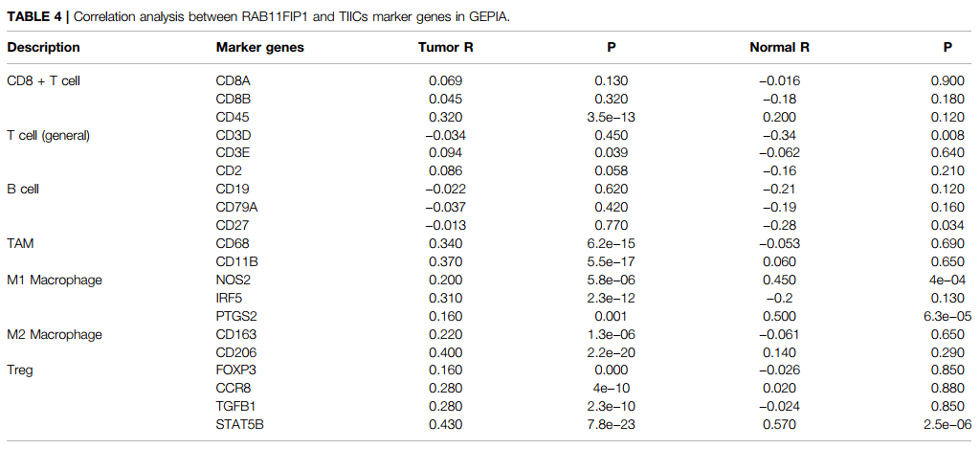Select the M1 Macrophage row label
Screen dimensions: 980x449
55,280
